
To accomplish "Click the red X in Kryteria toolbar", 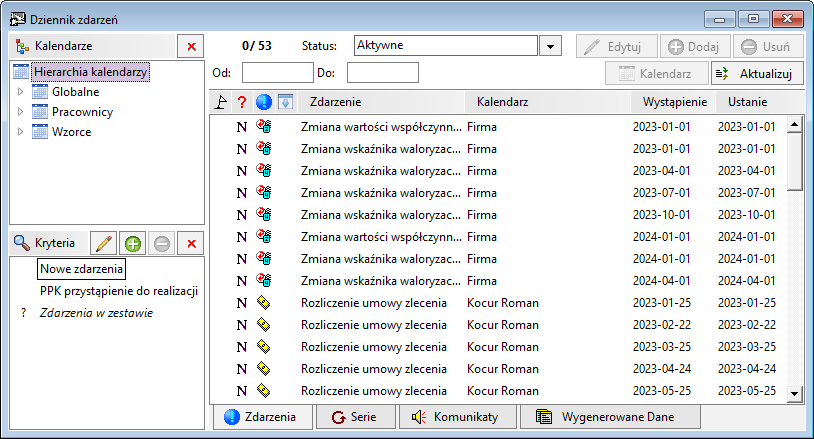I will [x=191, y=243].
